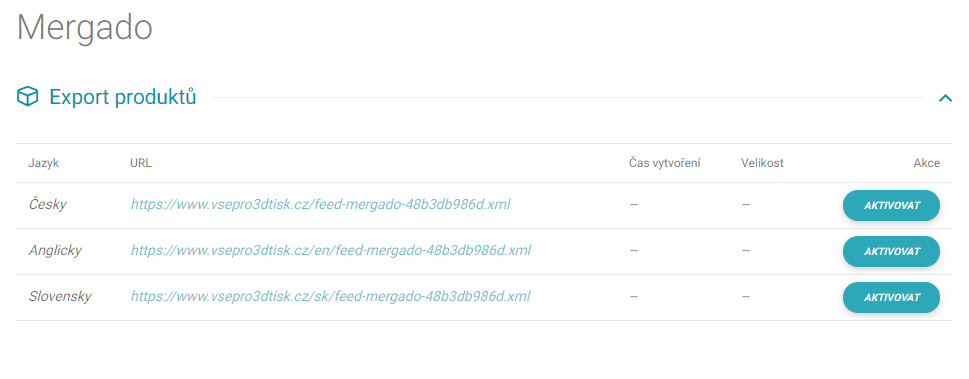Activate the Česky export feed

pyautogui.click(x=891, y=205)
